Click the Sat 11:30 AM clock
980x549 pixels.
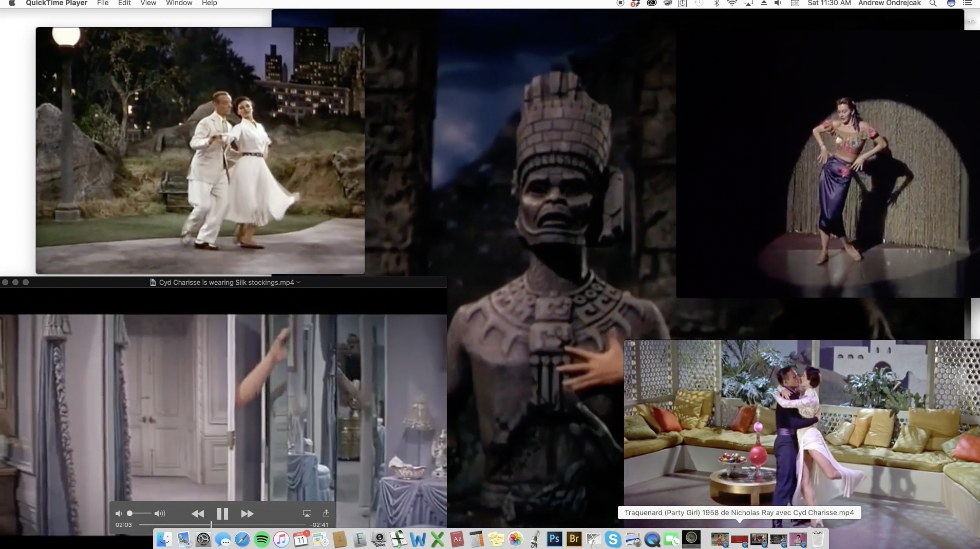pyautogui.click(x=829, y=3)
